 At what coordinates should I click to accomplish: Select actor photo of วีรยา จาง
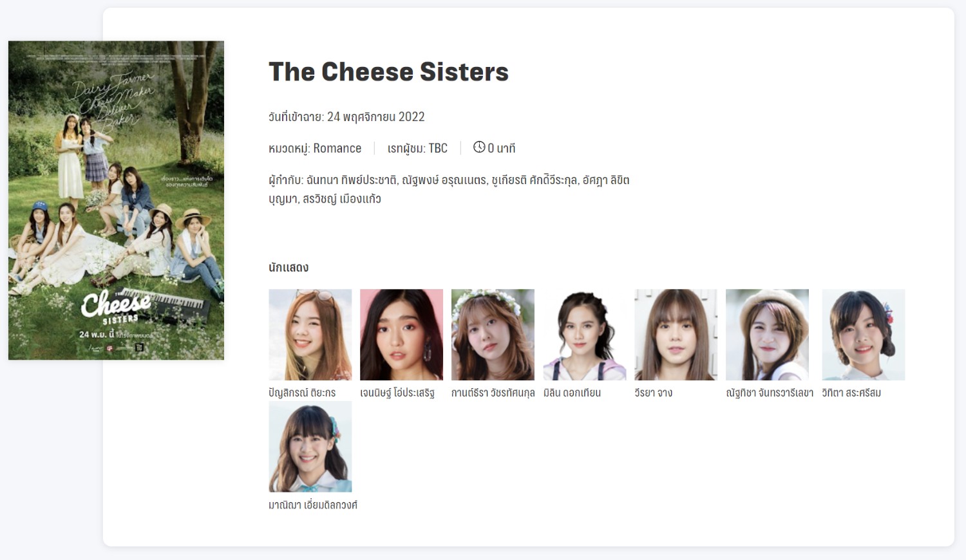[x=676, y=335]
